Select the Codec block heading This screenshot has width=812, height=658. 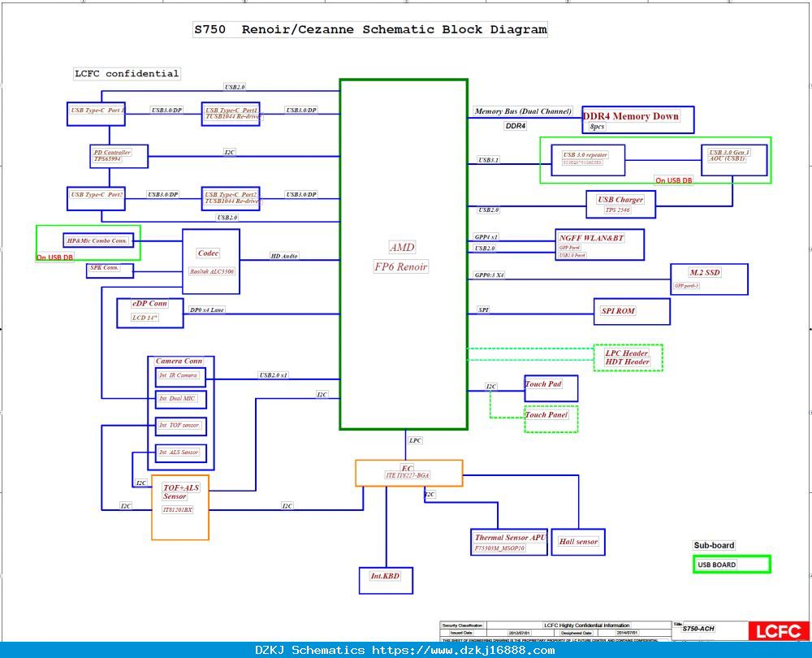pos(208,253)
